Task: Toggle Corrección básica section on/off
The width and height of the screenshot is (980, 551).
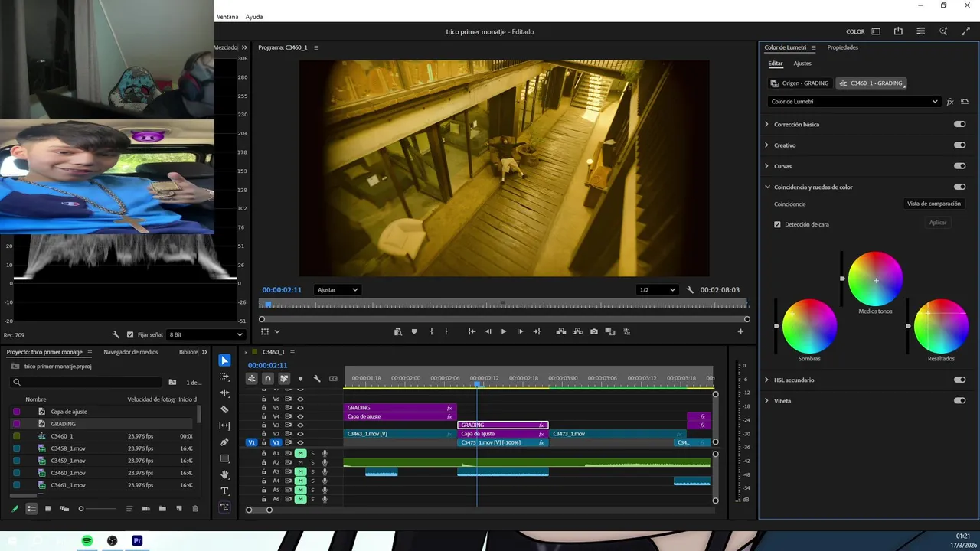Action: (959, 124)
